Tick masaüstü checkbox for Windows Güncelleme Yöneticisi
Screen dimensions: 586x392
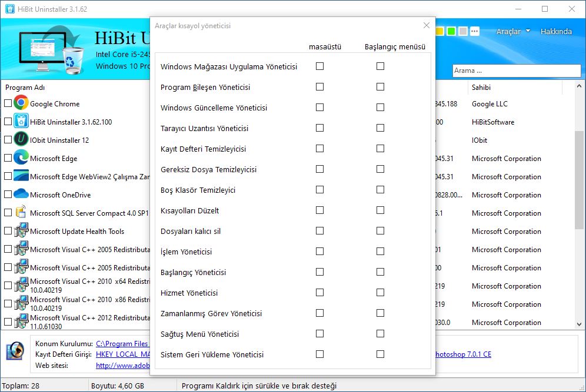[319, 107]
